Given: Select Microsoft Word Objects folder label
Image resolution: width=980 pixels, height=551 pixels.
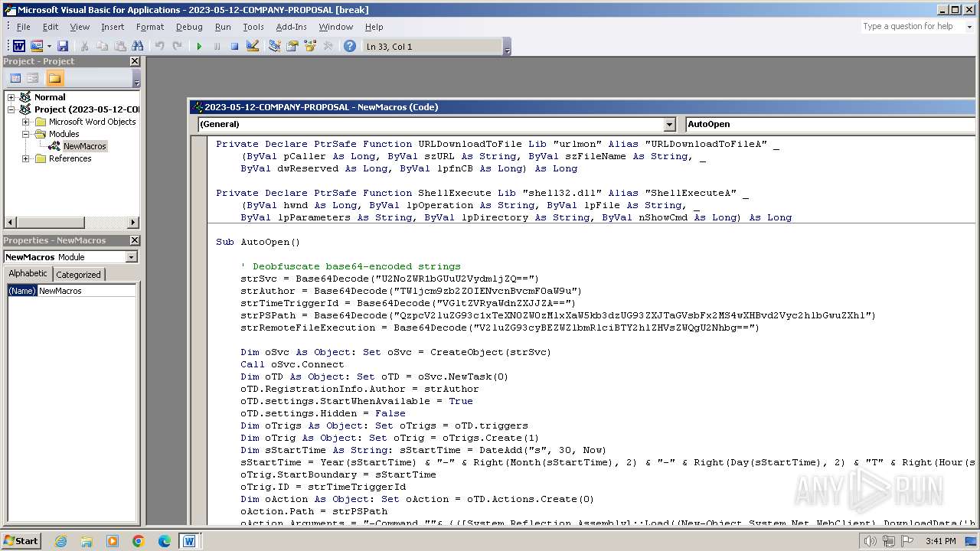Looking at the screenshot, I should tap(92, 122).
